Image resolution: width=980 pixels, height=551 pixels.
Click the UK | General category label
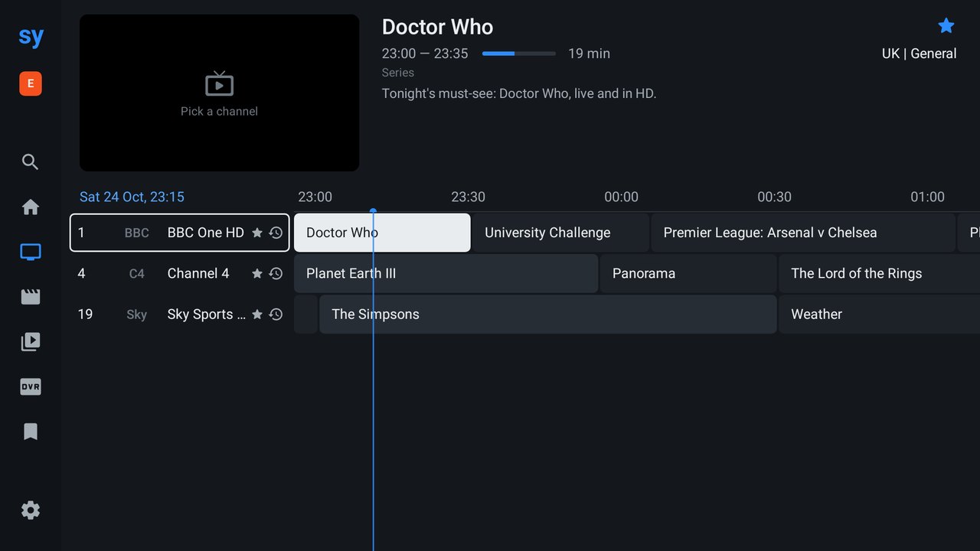[919, 54]
